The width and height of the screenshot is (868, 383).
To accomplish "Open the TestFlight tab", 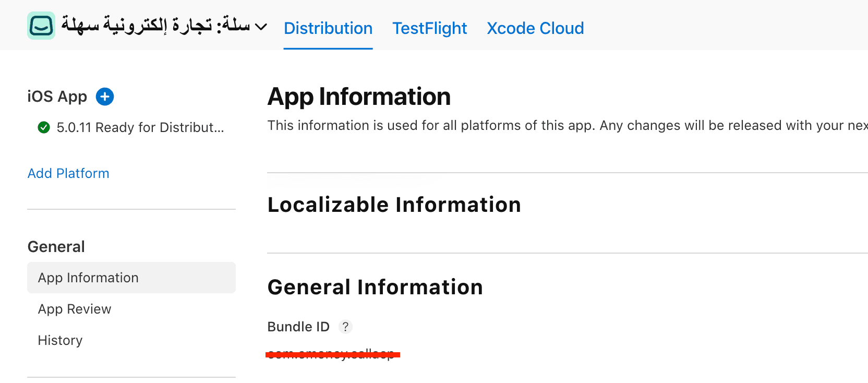I will click(429, 28).
